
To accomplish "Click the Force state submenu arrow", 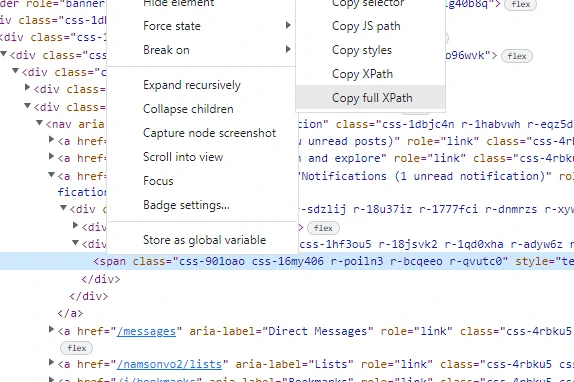I will coord(288,25).
